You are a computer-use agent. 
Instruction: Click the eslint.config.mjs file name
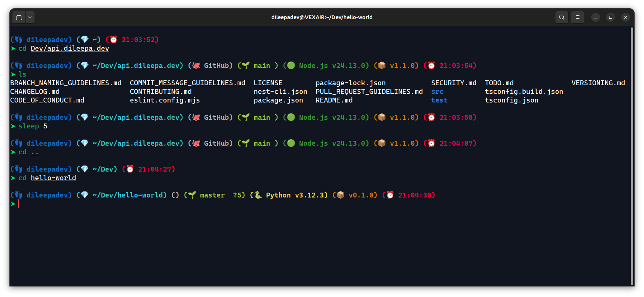pos(165,100)
